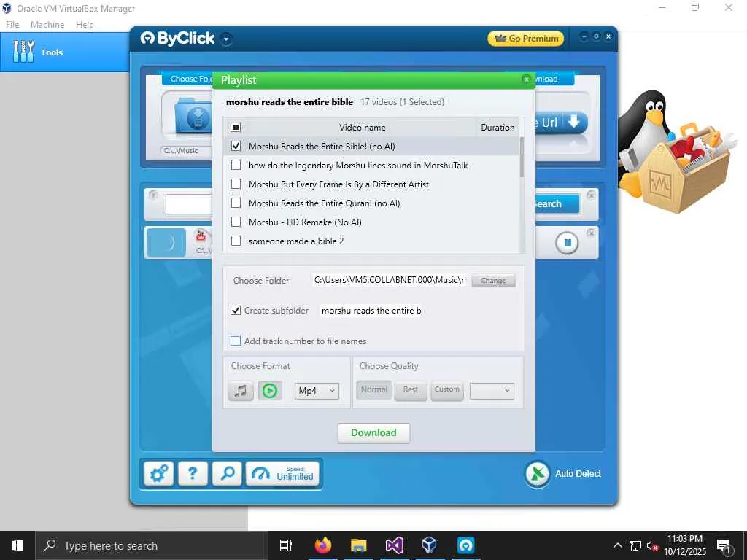This screenshot has width=747, height=560.
Task: Open File Explorer from the taskbar
Action: [x=358, y=545]
